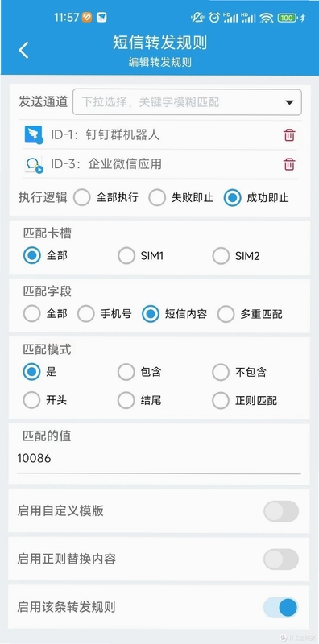Tap the battery indicator in status bar
The height and width of the screenshot is (644, 319).
[288, 18]
